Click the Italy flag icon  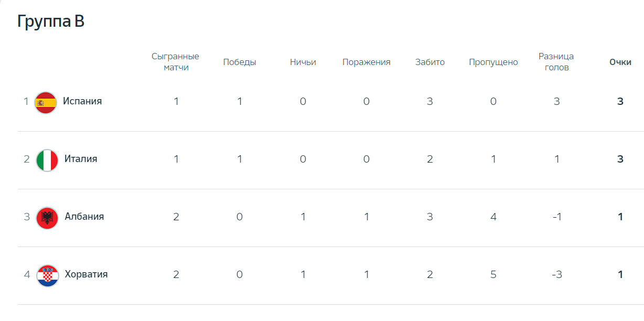coord(47,160)
